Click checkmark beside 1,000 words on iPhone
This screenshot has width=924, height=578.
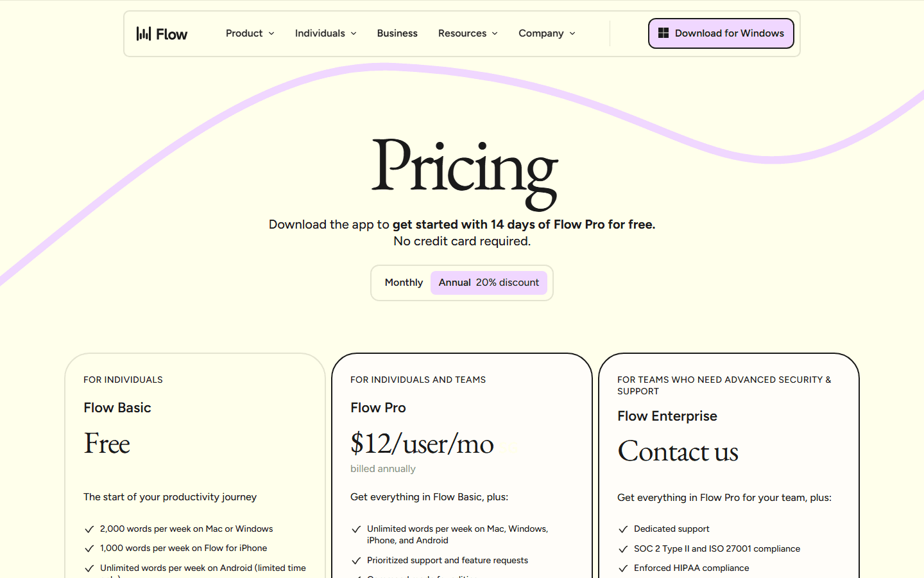pyautogui.click(x=90, y=548)
